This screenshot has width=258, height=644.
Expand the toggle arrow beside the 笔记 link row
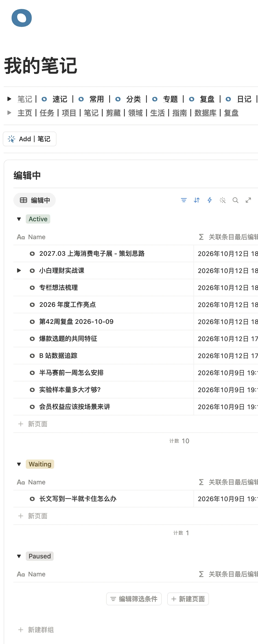click(x=9, y=99)
